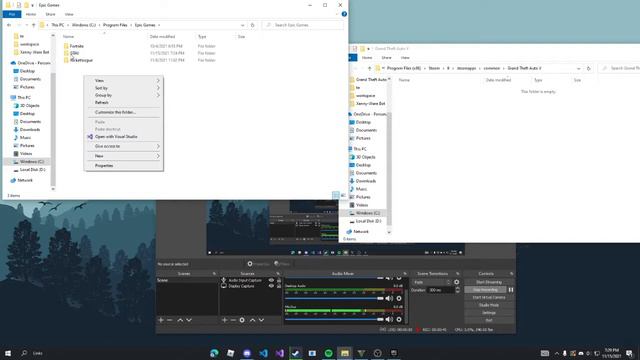Switch Epic Games window to large icons view
Image resolution: width=640 pixels, height=360 pixels.
(343, 195)
